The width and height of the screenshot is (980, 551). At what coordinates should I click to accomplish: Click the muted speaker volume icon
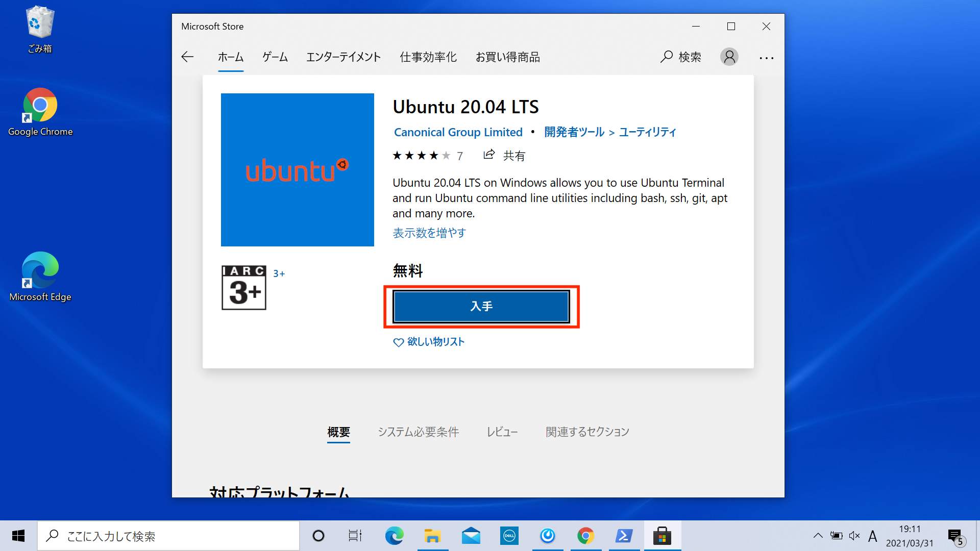[854, 536]
